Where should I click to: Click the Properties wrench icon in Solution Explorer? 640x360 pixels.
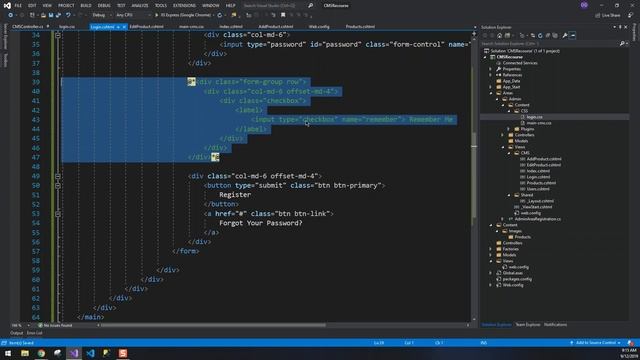tap(564, 36)
